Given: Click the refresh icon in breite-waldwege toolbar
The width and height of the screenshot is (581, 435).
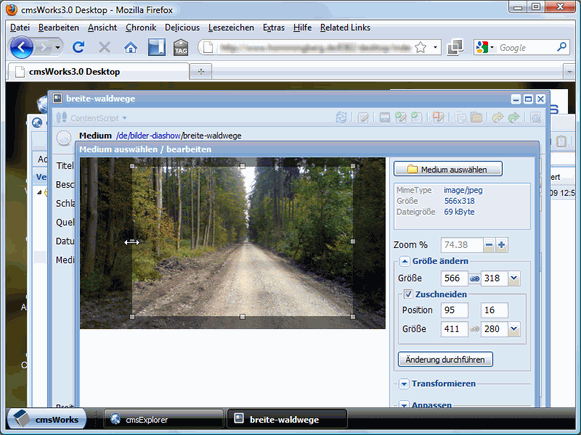Looking at the screenshot, I should pos(341,118).
